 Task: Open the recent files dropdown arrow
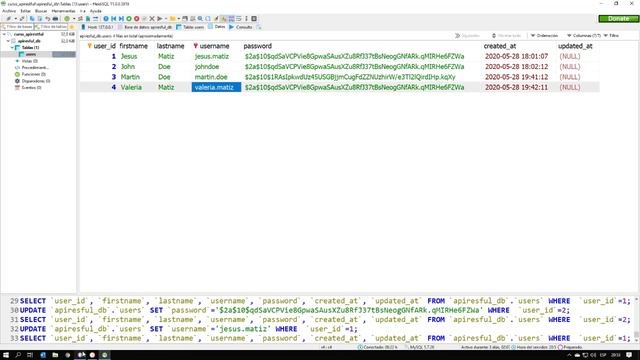pos(179,19)
